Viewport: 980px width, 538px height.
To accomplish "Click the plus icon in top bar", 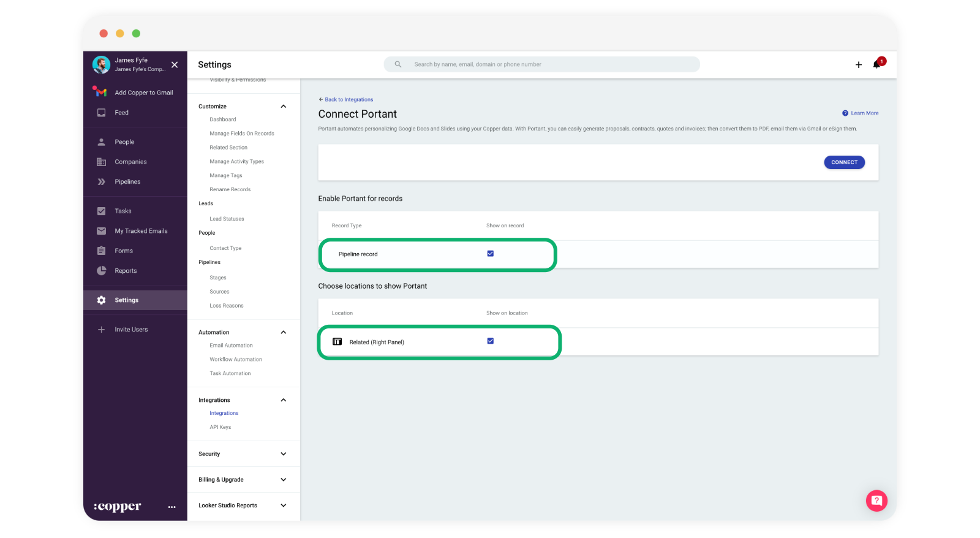I will [x=858, y=65].
